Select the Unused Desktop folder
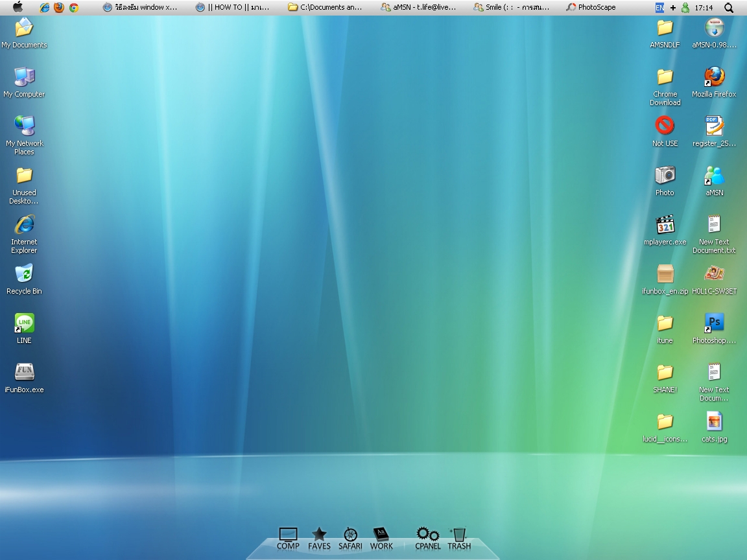This screenshot has height=560, width=747. pyautogui.click(x=24, y=186)
